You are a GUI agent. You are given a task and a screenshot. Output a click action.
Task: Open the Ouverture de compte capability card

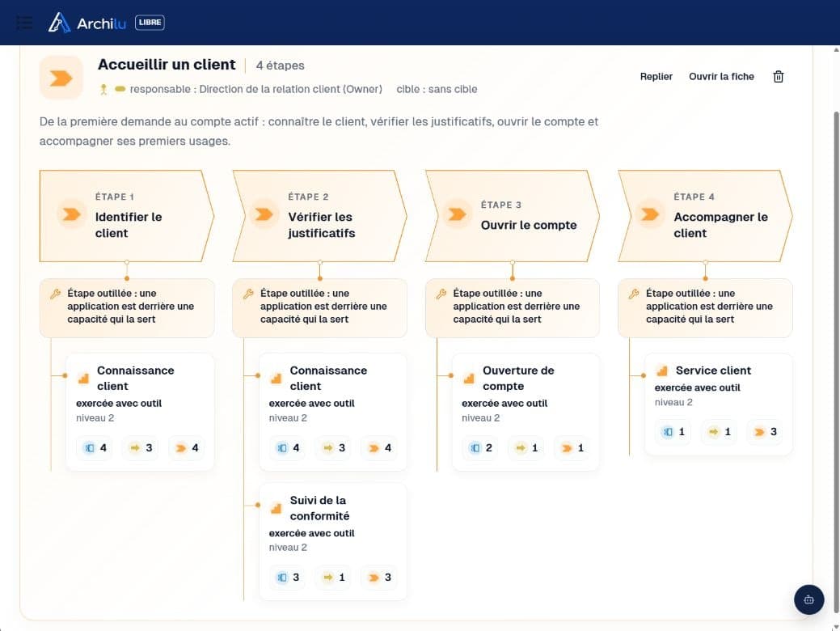pyautogui.click(x=526, y=412)
